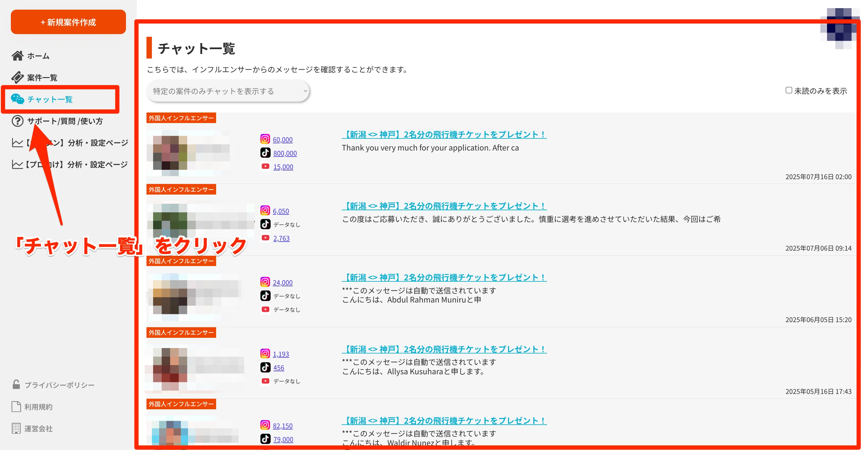Open the プライバシーポリシー link
Screen dimensions: 868x450
coord(59,385)
